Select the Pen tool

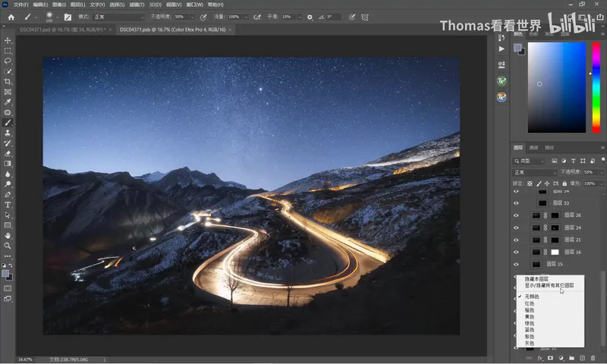click(8, 195)
